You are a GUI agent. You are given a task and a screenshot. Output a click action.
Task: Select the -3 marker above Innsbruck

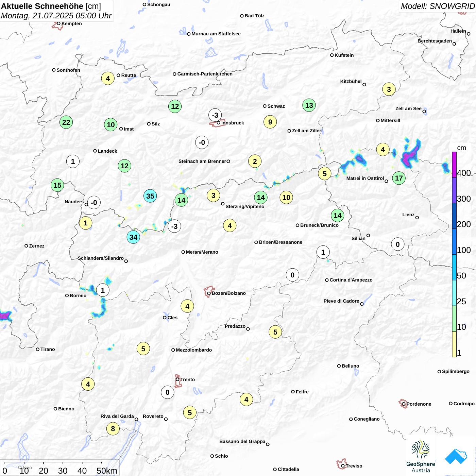pos(215,115)
